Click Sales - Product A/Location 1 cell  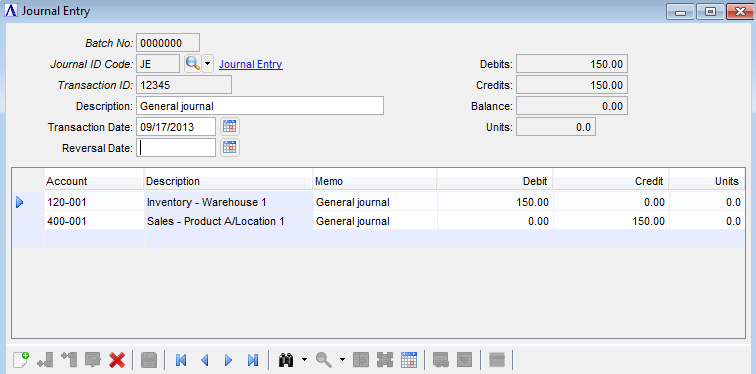(x=229, y=221)
